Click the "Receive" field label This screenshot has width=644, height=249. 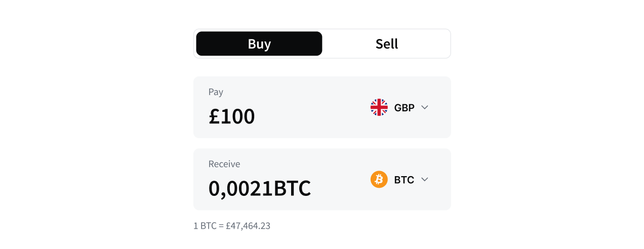pos(224,164)
